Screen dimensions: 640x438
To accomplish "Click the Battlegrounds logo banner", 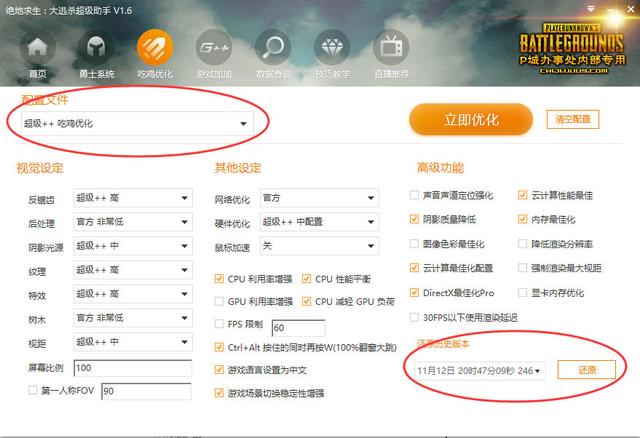I will coord(571,49).
